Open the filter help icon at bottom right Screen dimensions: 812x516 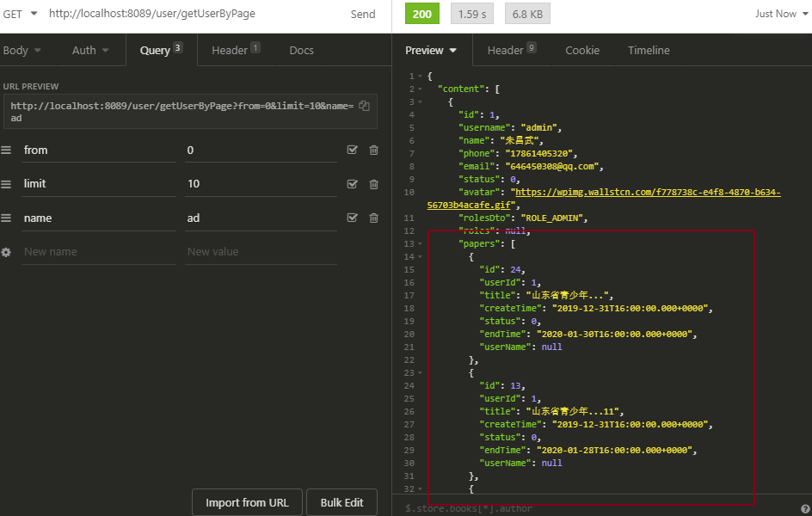(804, 508)
